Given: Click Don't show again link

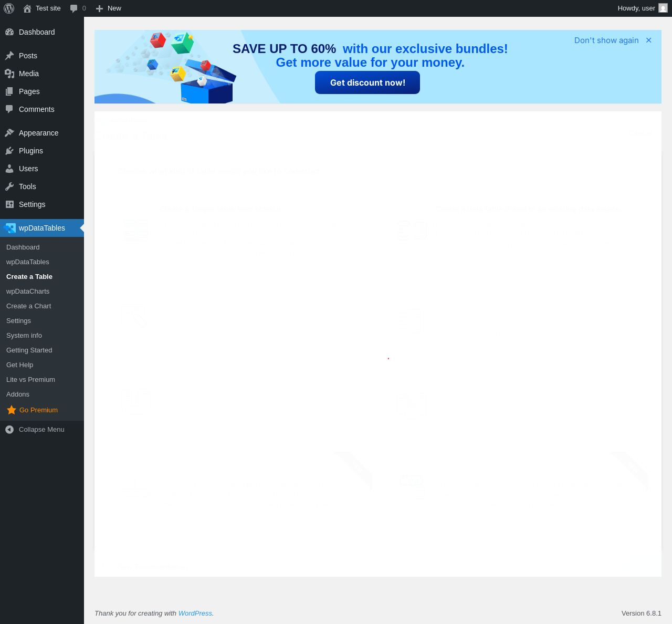Looking at the screenshot, I should coord(606,40).
